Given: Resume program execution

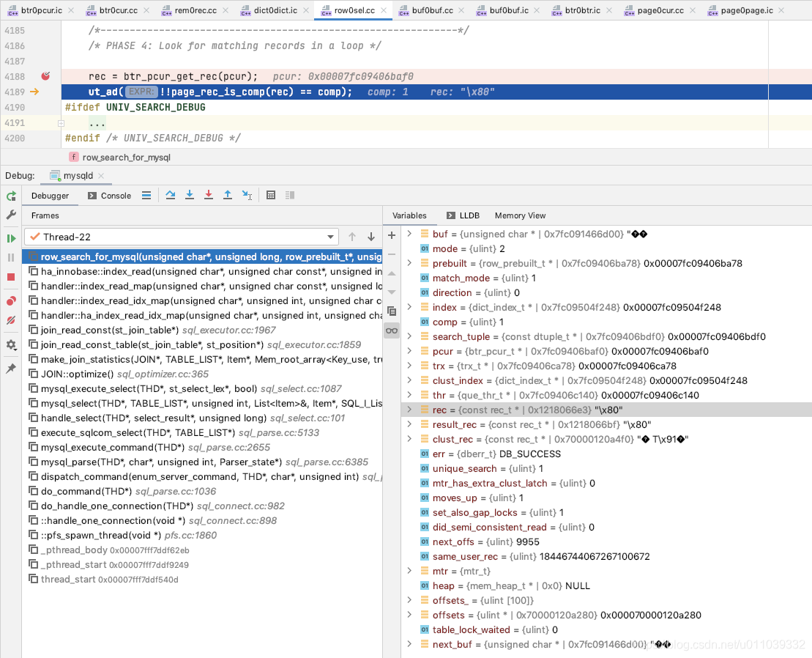Looking at the screenshot, I should (11, 238).
